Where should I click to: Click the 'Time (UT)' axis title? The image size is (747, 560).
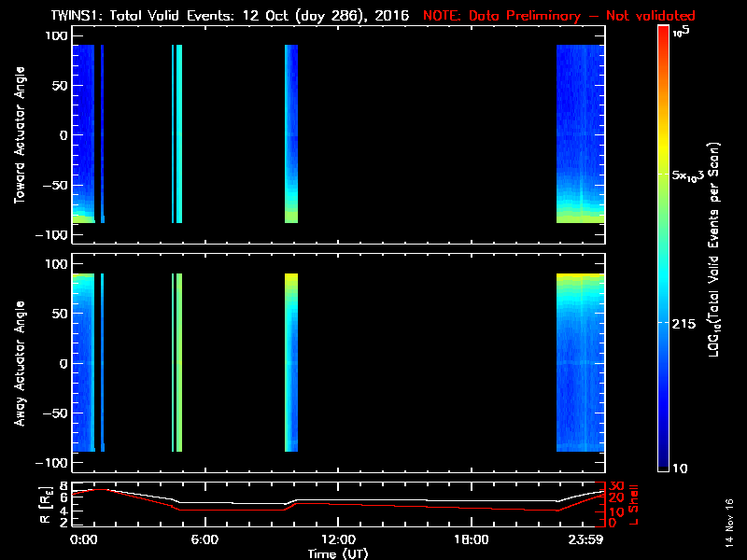tap(339, 553)
